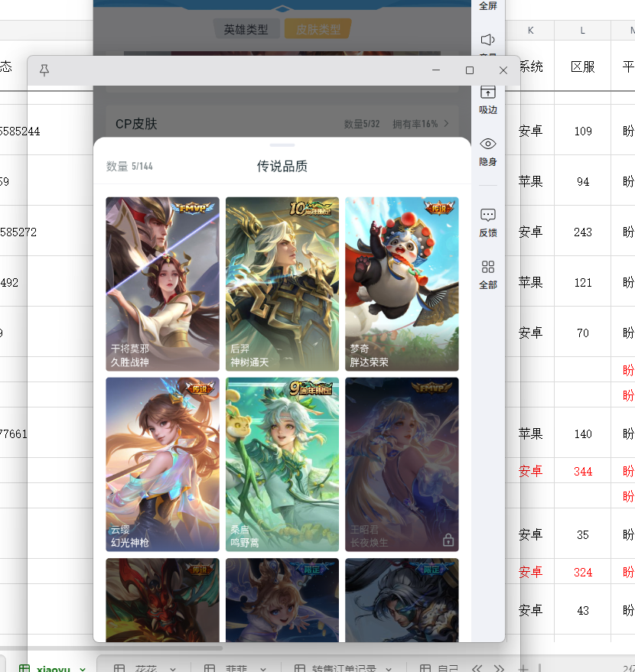The height and width of the screenshot is (672, 635).
Task: Click the lock icon on 王昭君 card
Action: point(448,540)
